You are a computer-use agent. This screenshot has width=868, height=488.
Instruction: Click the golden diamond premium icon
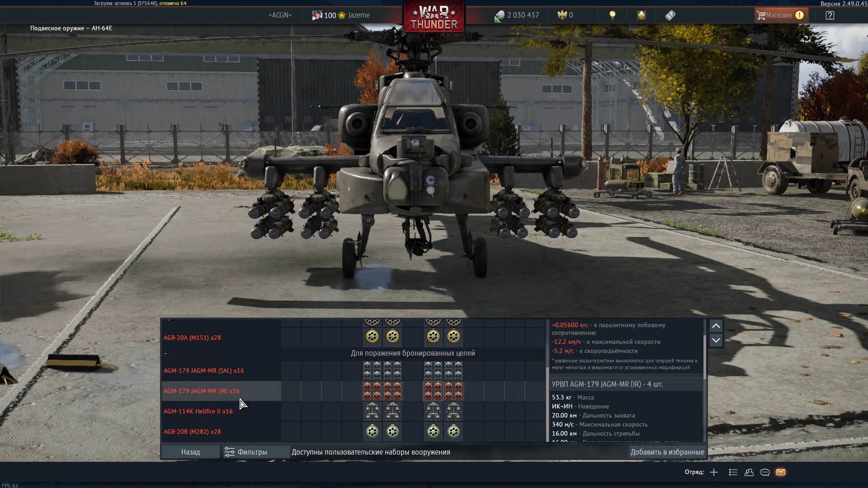641,15
